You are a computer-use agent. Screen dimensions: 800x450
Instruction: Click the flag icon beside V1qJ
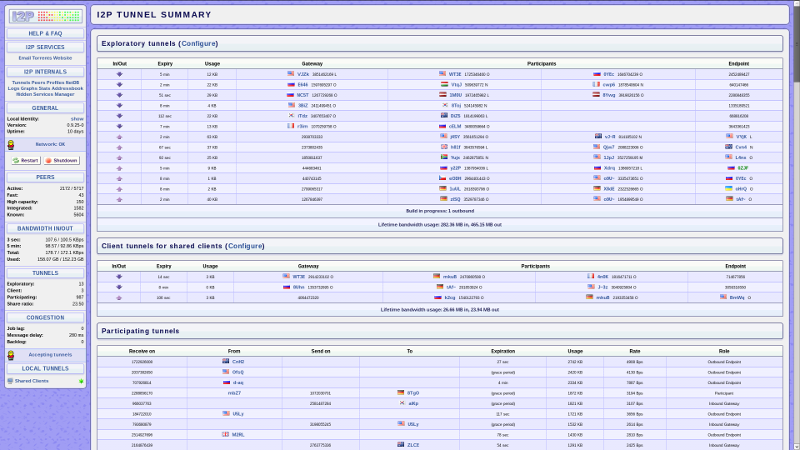[444, 85]
